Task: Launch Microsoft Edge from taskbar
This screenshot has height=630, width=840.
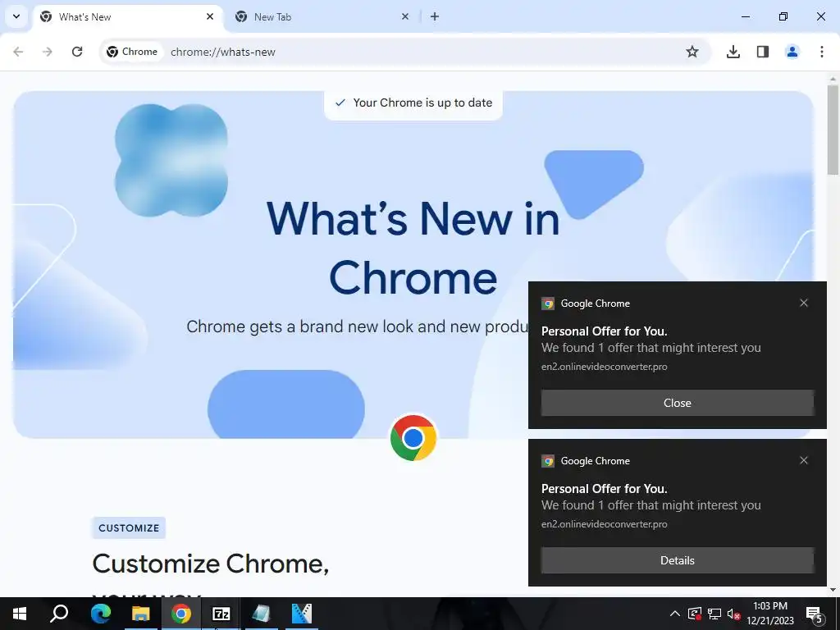Action: 101,614
